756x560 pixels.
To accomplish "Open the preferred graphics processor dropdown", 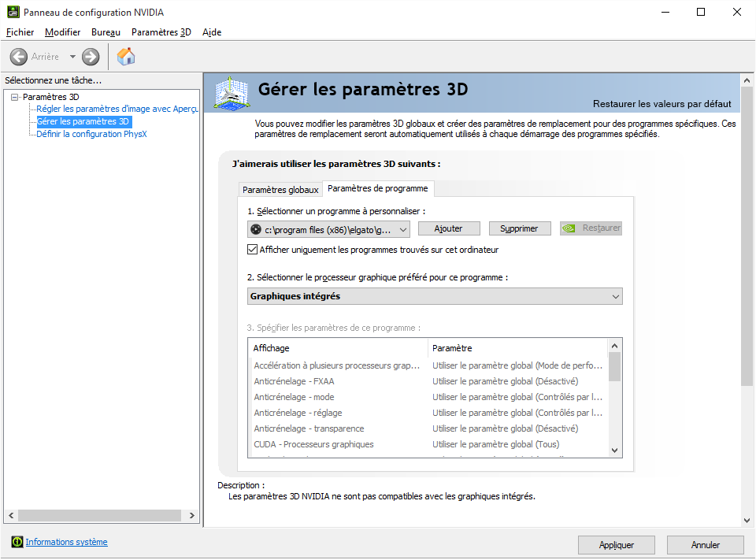I will click(x=435, y=296).
